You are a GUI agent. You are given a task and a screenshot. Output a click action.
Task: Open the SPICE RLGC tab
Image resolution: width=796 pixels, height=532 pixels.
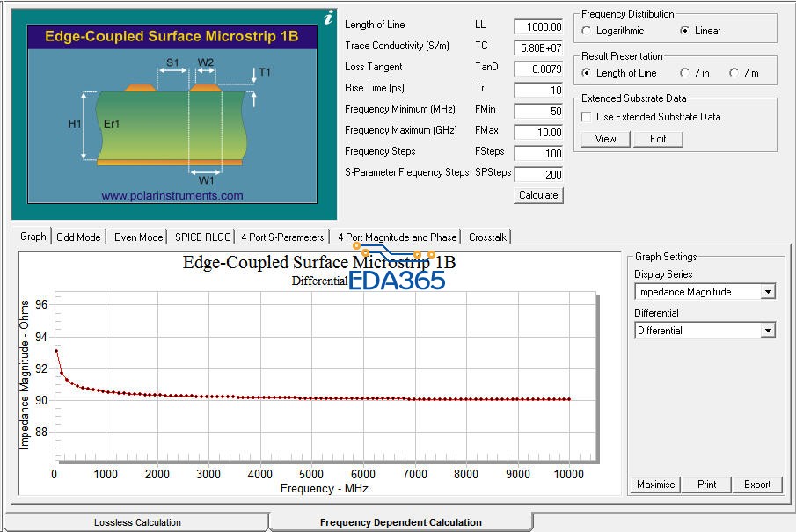pos(202,237)
